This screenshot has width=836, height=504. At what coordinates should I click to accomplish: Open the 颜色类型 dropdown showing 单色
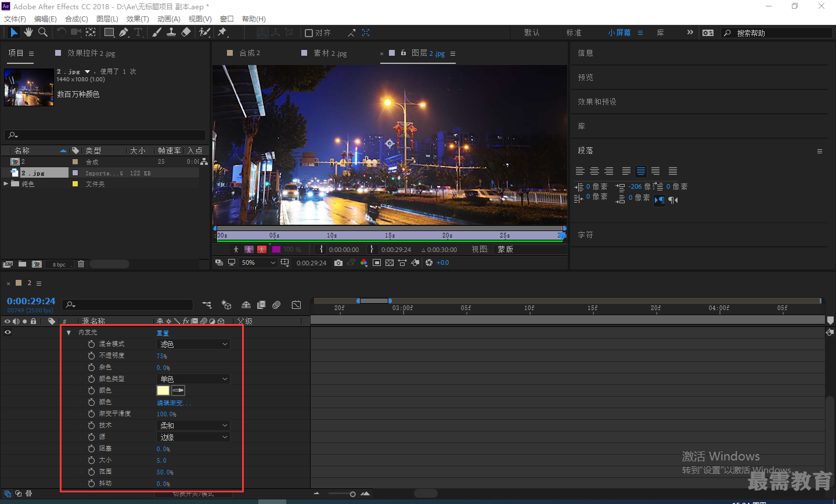click(x=193, y=379)
